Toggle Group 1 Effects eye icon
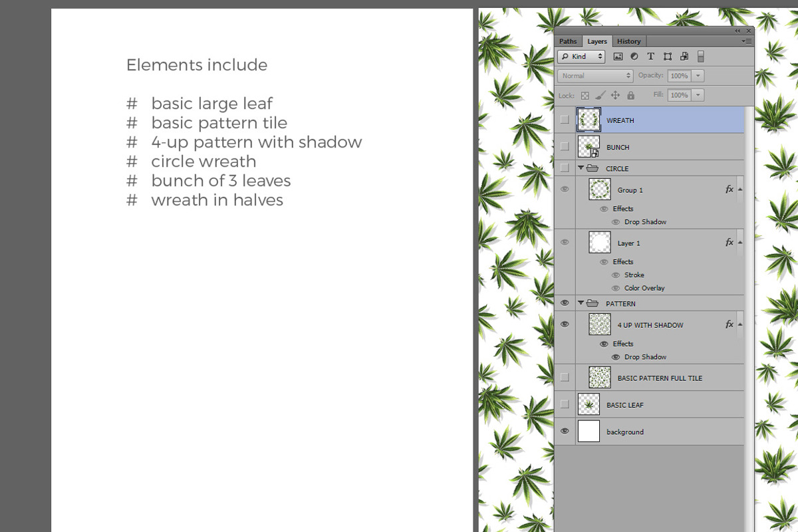Viewport: 798px width, 532px height. pos(604,209)
